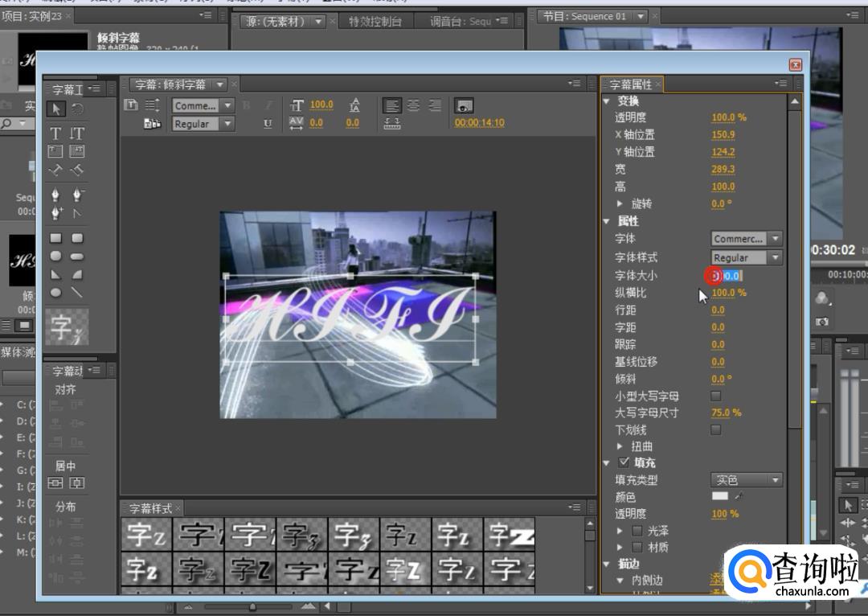868x616 pixels.
Task: Click the X轴位置 value 150.9
Action: pos(723,135)
